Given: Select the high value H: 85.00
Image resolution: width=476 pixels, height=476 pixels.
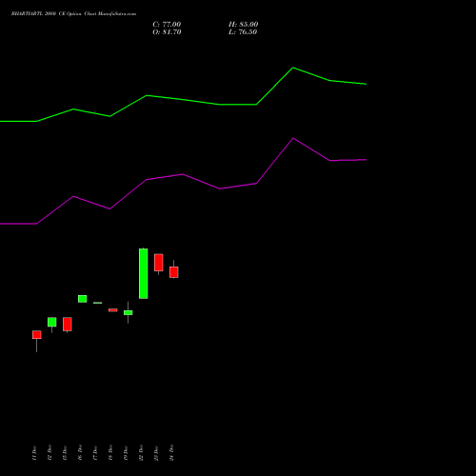Looking at the screenshot, I should [244, 25].
